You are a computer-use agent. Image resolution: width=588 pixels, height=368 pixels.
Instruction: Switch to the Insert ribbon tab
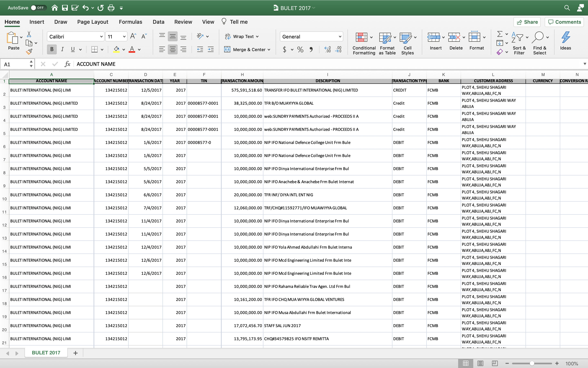(x=37, y=22)
